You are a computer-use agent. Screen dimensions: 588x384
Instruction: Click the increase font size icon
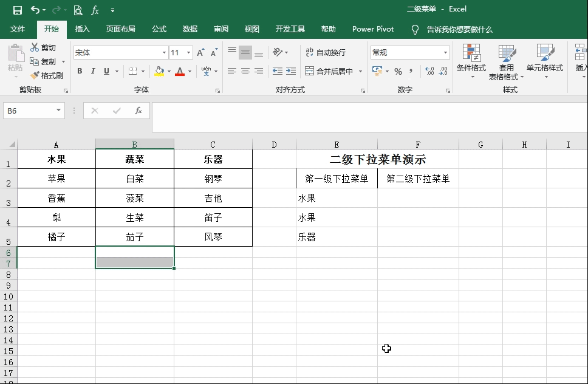coord(200,52)
